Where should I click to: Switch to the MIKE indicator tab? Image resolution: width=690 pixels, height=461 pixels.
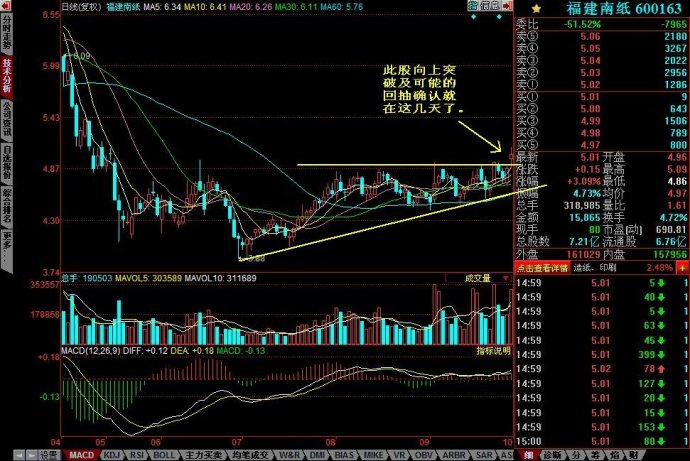pyautogui.click(x=374, y=455)
